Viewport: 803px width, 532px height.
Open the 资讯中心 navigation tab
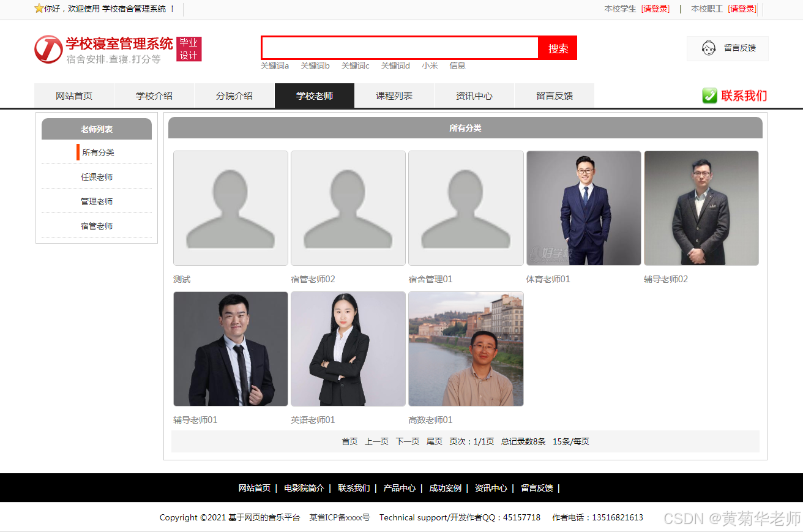point(474,96)
